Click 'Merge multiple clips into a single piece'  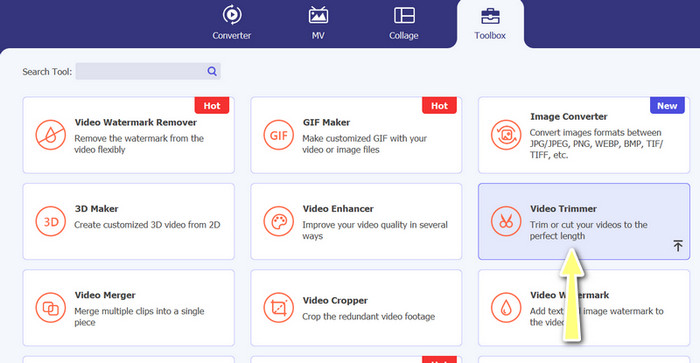[x=139, y=317]
